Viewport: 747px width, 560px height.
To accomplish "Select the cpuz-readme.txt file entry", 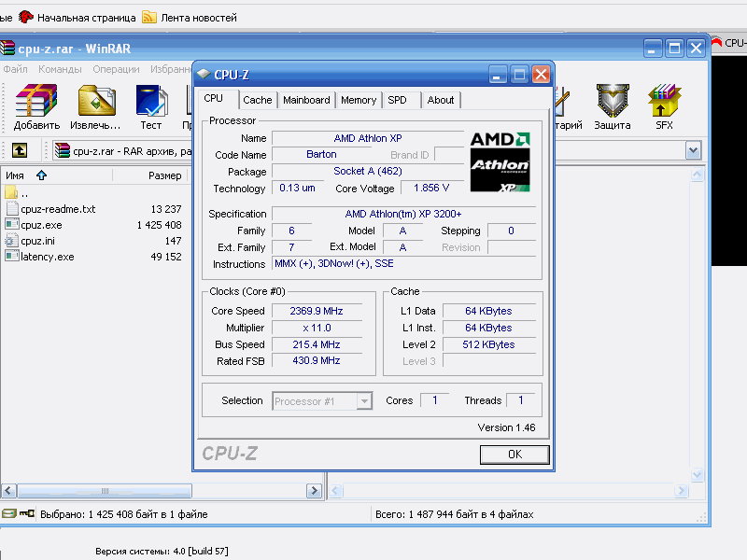I will pyautogui.click(x=57, y=209).
